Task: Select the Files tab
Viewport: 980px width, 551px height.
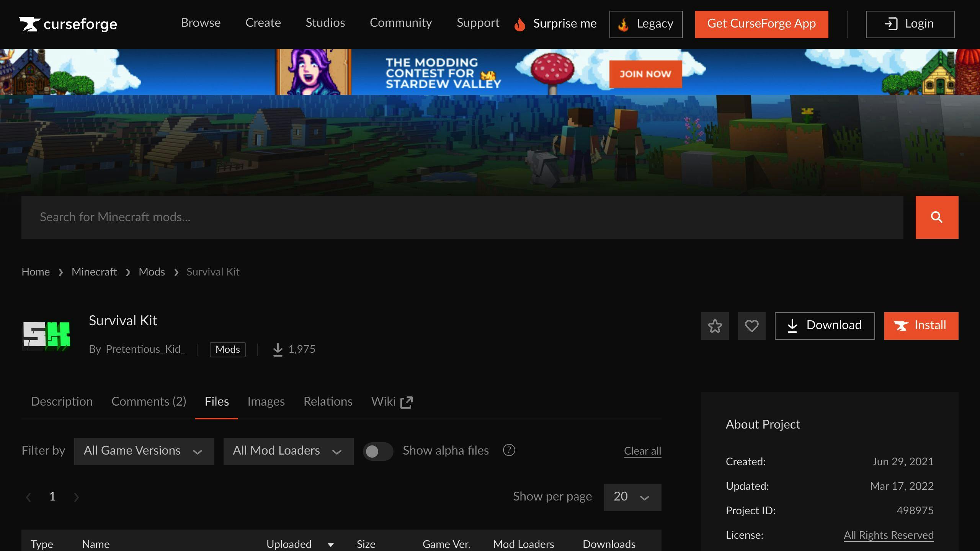Action: click(217, 402)
